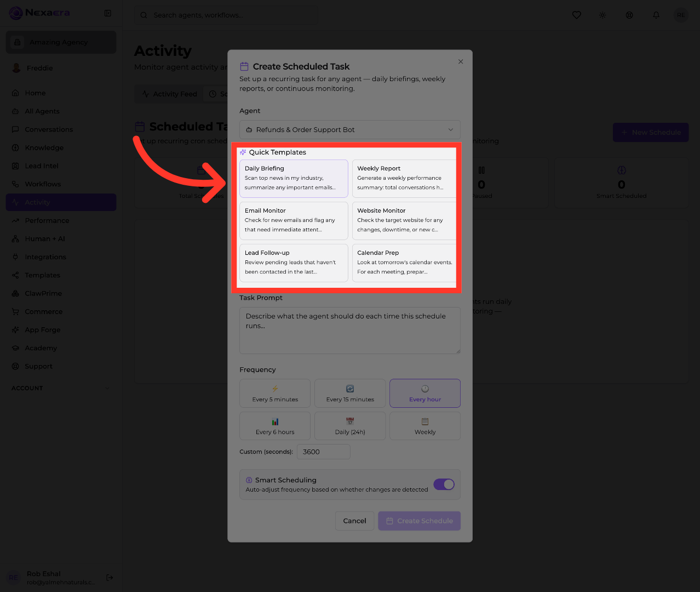Click the Academy graduation cap icon

(x=15, y=348)
